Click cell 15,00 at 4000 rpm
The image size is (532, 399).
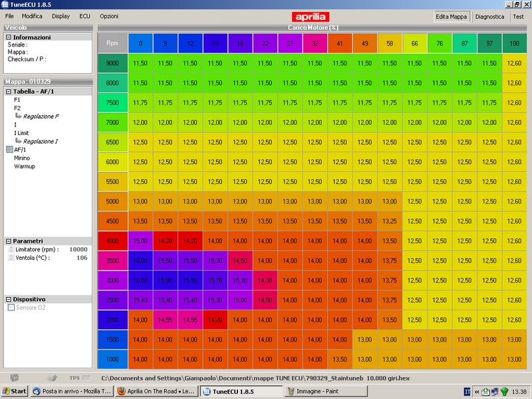click(140, 241)
